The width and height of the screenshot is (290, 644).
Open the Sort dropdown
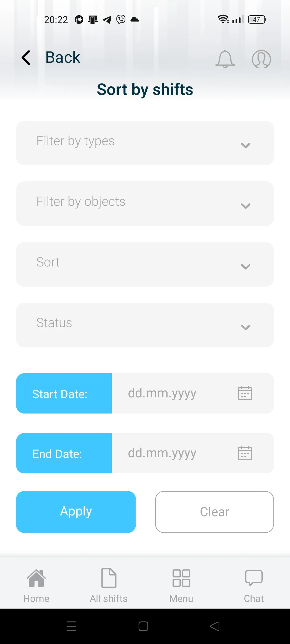click(145, 264)
